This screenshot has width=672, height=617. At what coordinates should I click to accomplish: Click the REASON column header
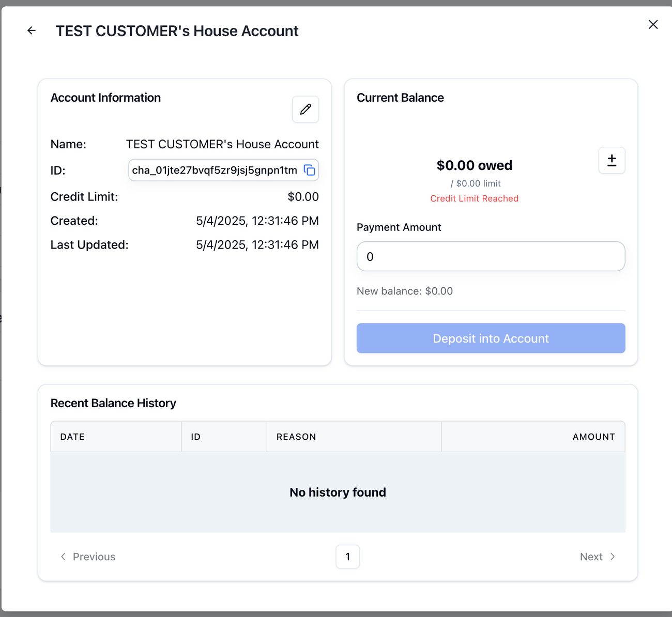pos(296,437)
